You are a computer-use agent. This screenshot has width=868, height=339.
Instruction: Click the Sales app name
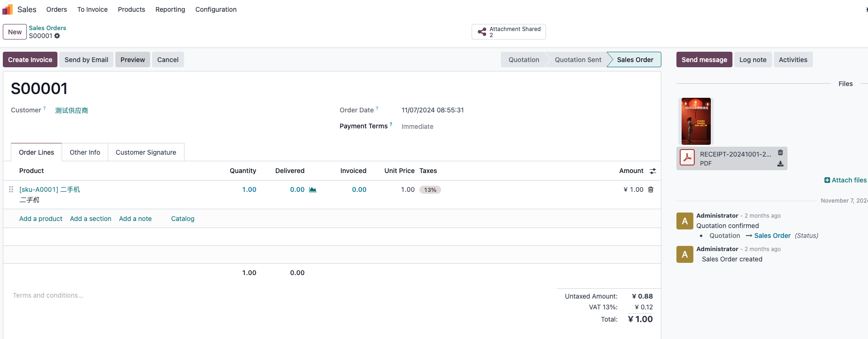(27, 9)
